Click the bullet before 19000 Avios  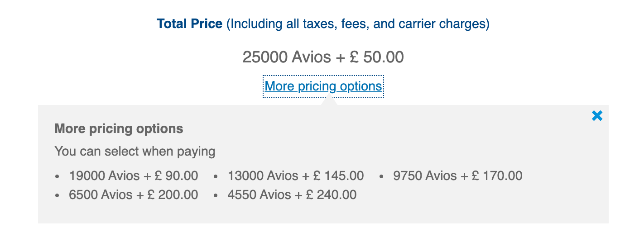57,176
